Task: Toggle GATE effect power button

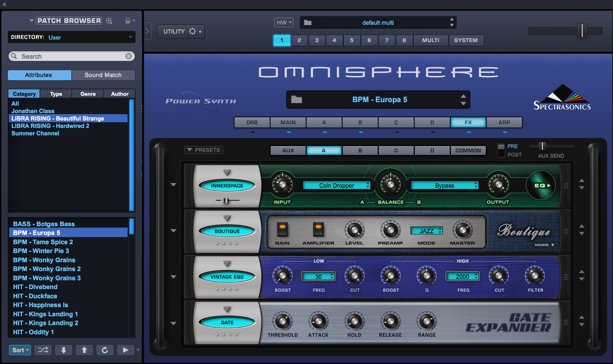Action: click(227, 322)
